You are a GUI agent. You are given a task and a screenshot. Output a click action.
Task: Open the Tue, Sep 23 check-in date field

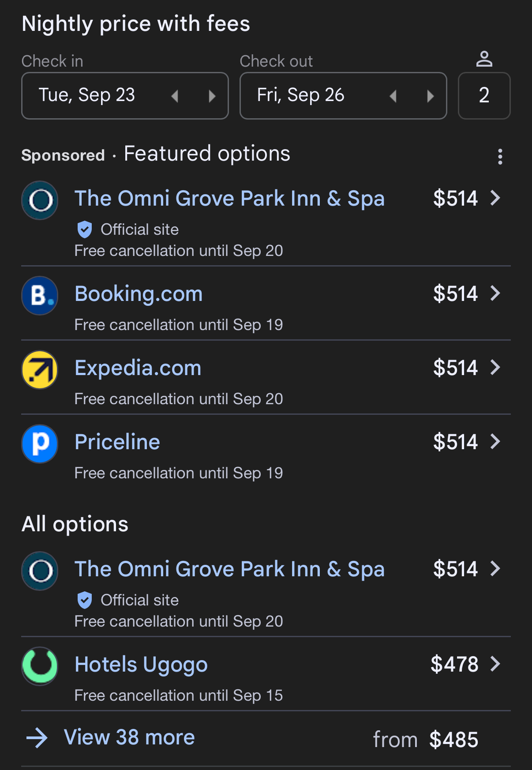87,95
